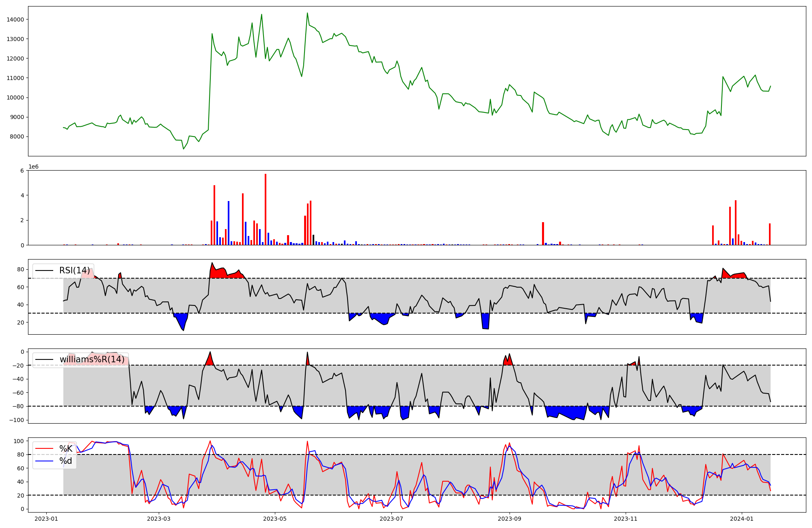
Task: Click the 6 tick label on volume axis
Action: pyautogui.click(x=22, y=171)
